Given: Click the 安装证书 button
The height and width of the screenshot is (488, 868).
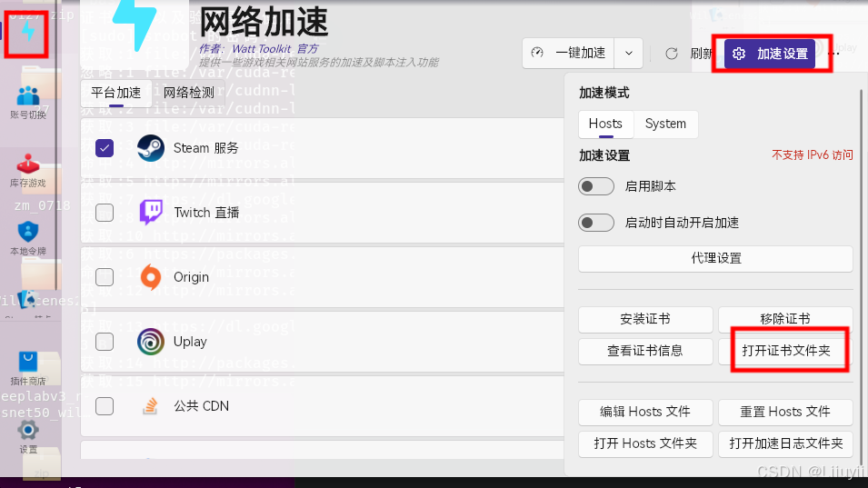Looking at the screenshot, I should 645,319.
